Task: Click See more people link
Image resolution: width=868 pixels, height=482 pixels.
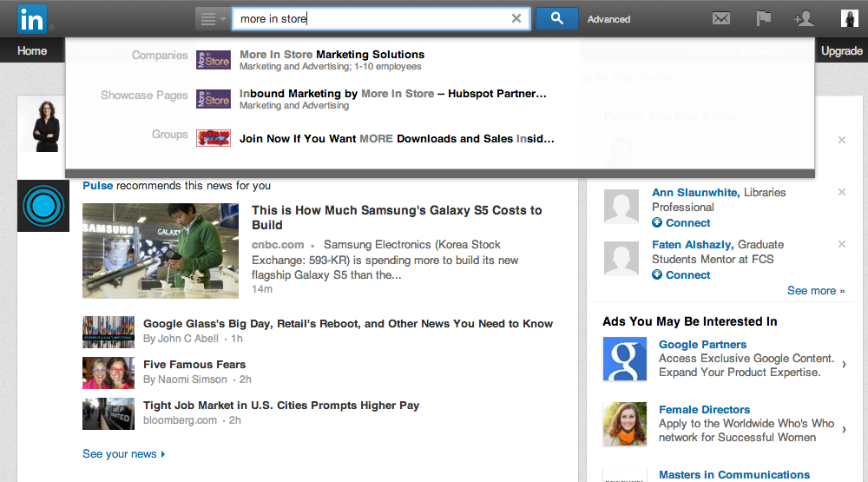Action: [816, 291]
